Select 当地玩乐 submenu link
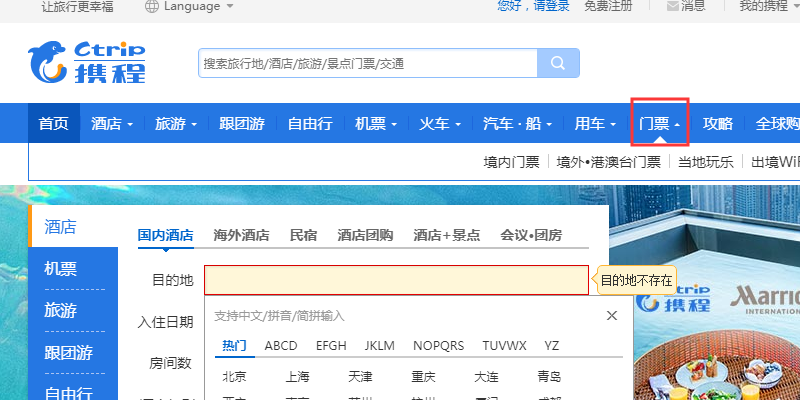Screen dimensions: 800x400 pos(706,162)
